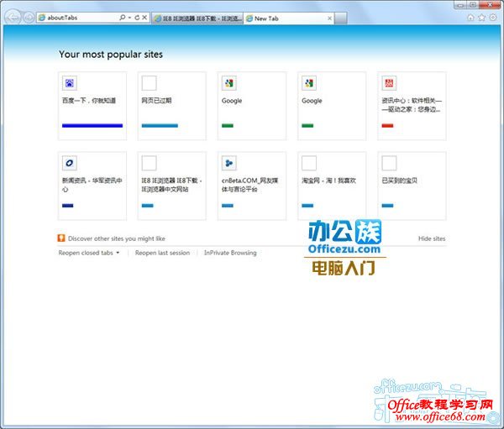Click the Home icon
Screen dimensions: 504x429
471,18
